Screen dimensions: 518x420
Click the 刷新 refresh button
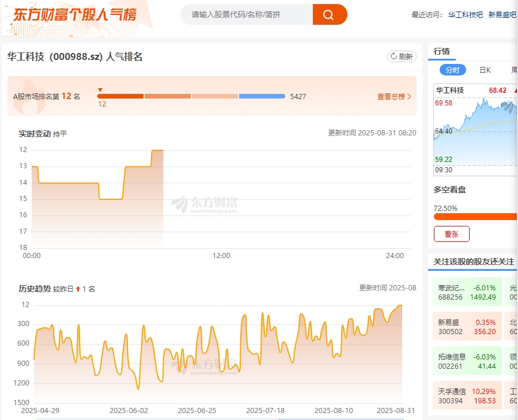(402, 56)
